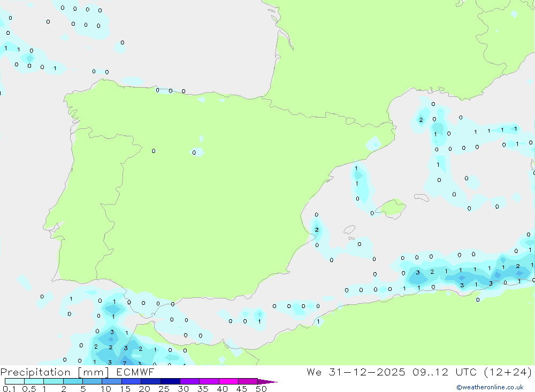
Task: Click the "ECMWF" model label
Action: (x=135, y=372)
